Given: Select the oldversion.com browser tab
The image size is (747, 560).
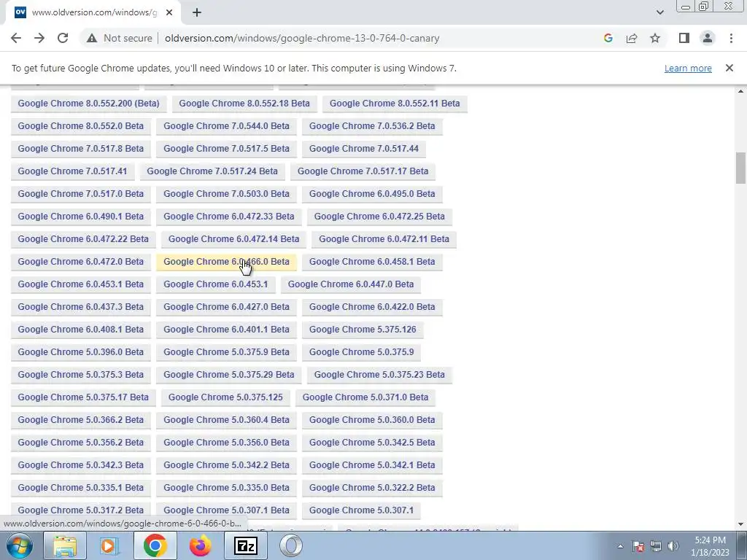Looking at the screenshot, I should [x=93, y=12].
